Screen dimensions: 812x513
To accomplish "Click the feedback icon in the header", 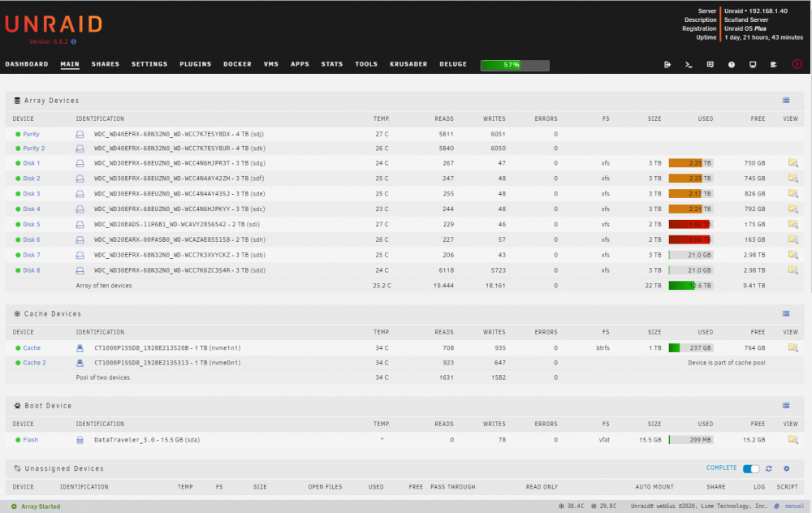I will (x=710, y=65).
